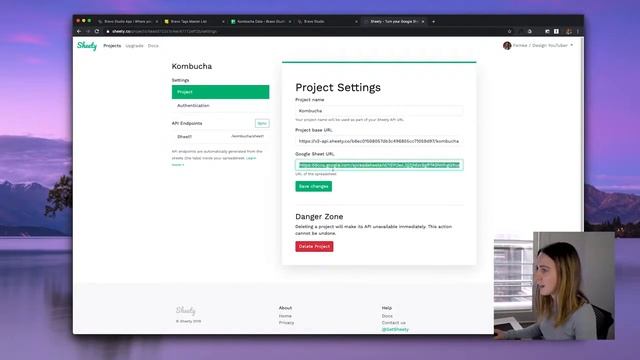640x360 pixels.
Task: Switch to the fourth Bravo Studio tab
Action: tap(327, 21)
